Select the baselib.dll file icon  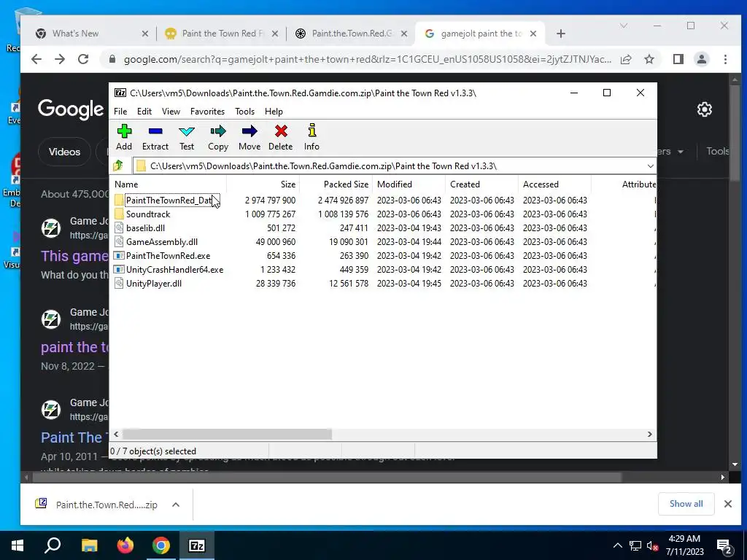coord(119,228)
